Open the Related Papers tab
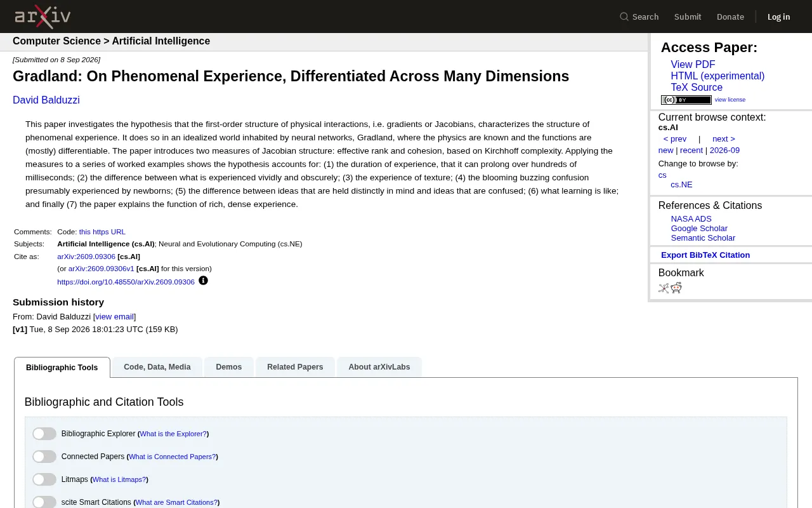Image resolution: width=812 pixels, height=508 pixels. [x=295, y=367]
